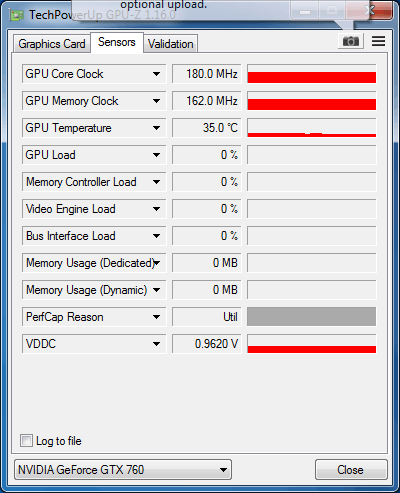Enable the Log to file checkbox
The width and height of the screenshot is (400, 493).
[26, 440]
